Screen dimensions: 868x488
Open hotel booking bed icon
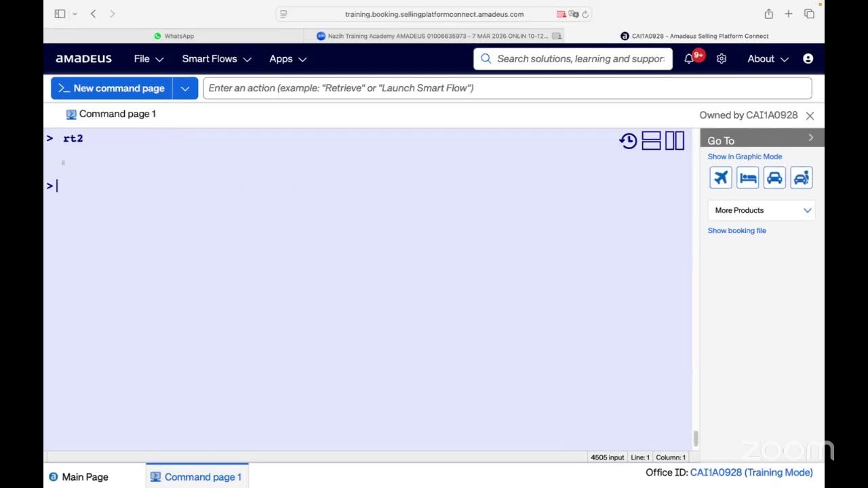[x=748, y=178]
